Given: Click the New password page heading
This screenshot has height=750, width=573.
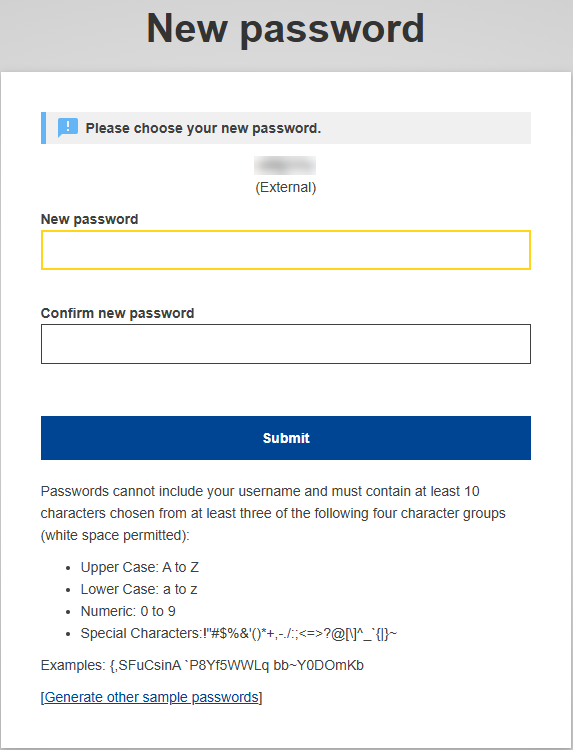Looking at the screenshot, I should tap(286, 29).
